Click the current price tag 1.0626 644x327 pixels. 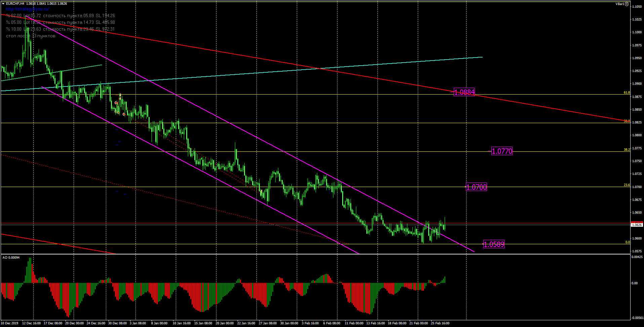(637, 225)
